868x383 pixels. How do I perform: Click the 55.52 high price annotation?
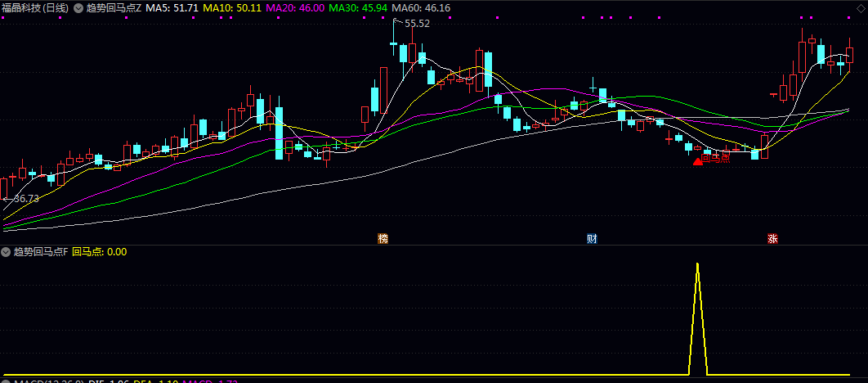coord(417,24)
